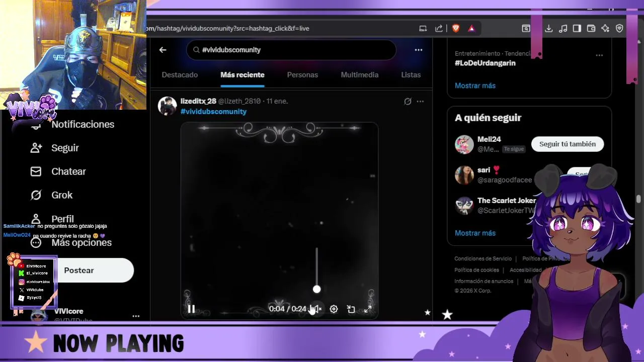This screenshot has height=362, width=644.
Task: Toggle picture-in-picture for the video
Action: (351, 309)
